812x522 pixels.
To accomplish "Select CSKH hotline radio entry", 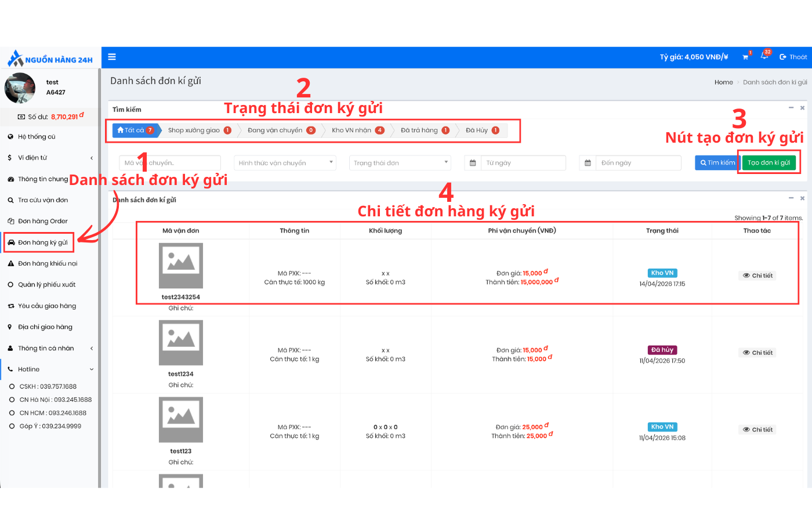I will click(x=12, y=386).
